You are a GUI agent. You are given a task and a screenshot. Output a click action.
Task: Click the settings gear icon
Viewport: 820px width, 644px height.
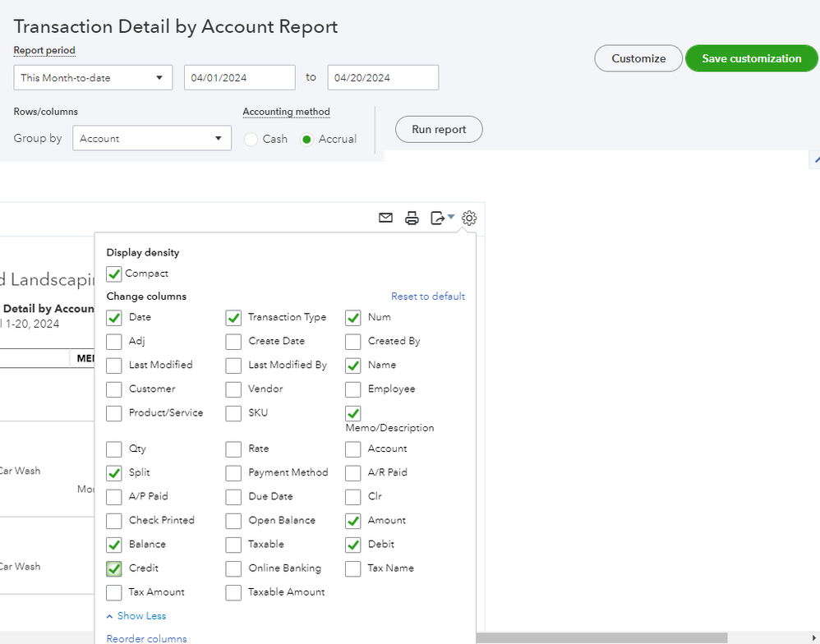(469, 218)
